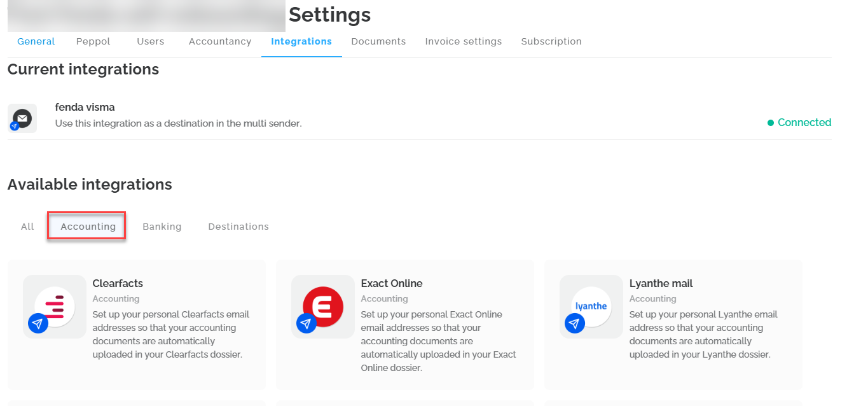Image resolution: width=868 pixels, height=406 pixels.
Task: Select the Integrations tab
Action: pyautogui.click(x=301, y=41)
